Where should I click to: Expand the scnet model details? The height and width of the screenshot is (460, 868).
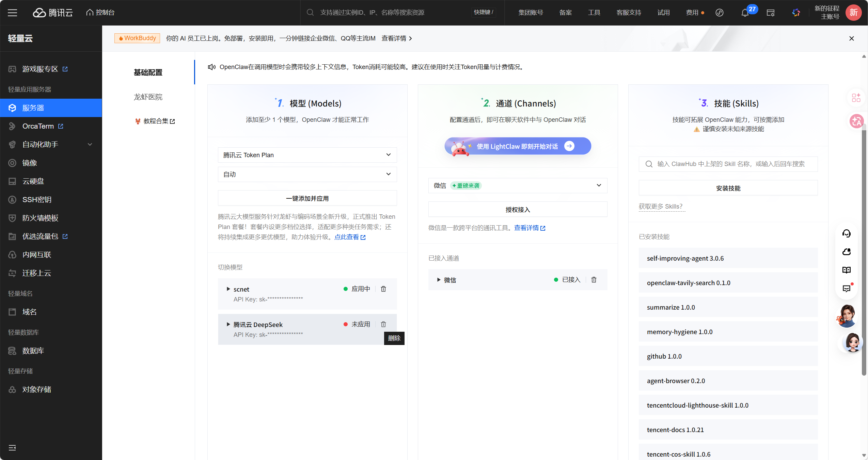[228, 289]
